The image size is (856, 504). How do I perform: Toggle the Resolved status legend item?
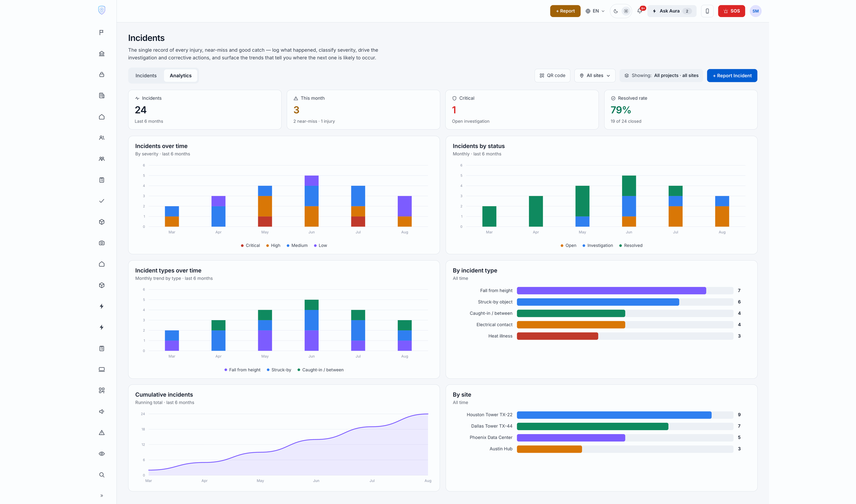tap(631, 246)
